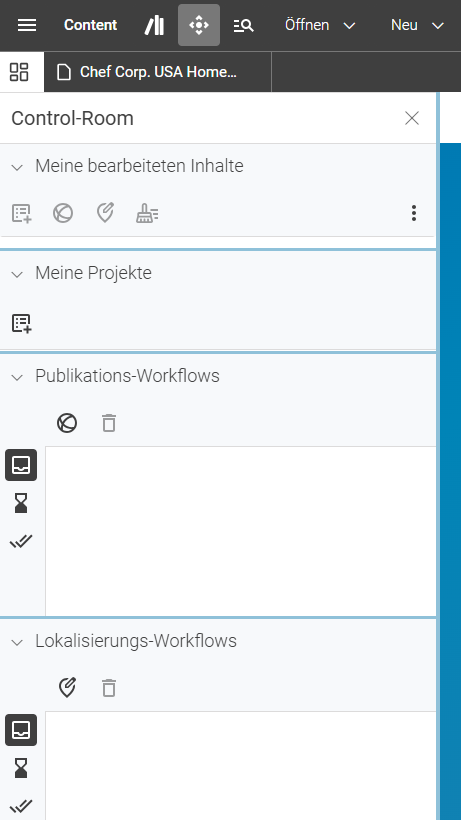
Task: Start localization workflow icon under Lokalisierungs-Workflows
Action: 67,687
